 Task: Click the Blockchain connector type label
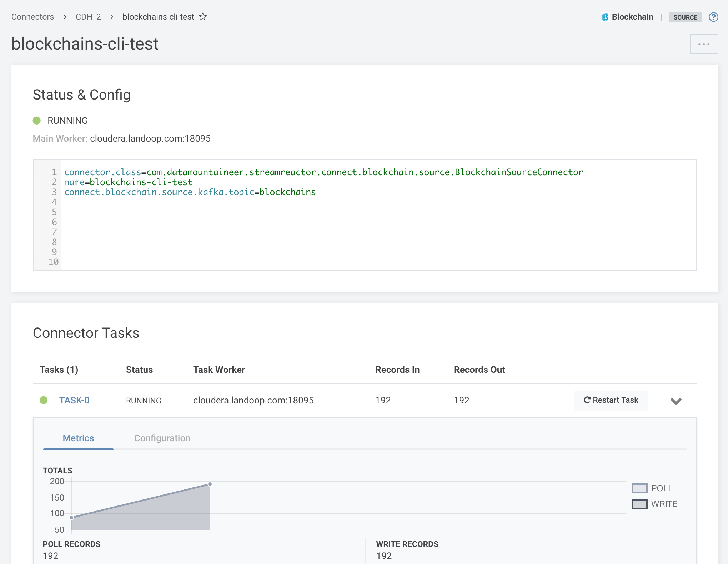point(632,17)
